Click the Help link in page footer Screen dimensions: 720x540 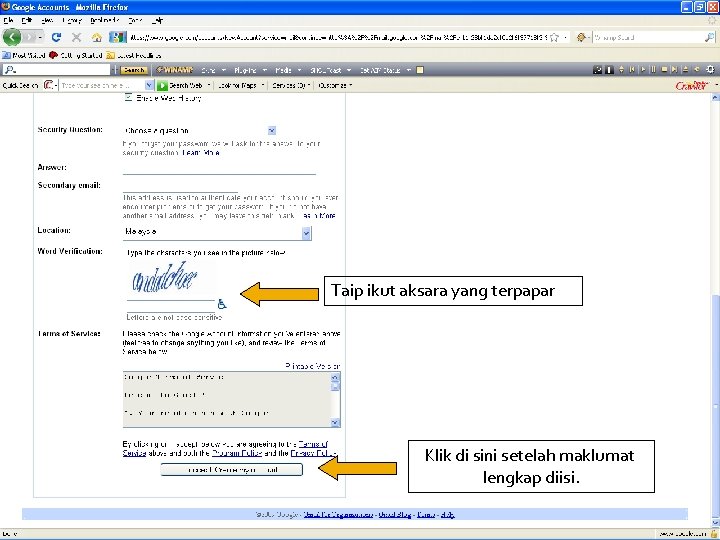448,515
